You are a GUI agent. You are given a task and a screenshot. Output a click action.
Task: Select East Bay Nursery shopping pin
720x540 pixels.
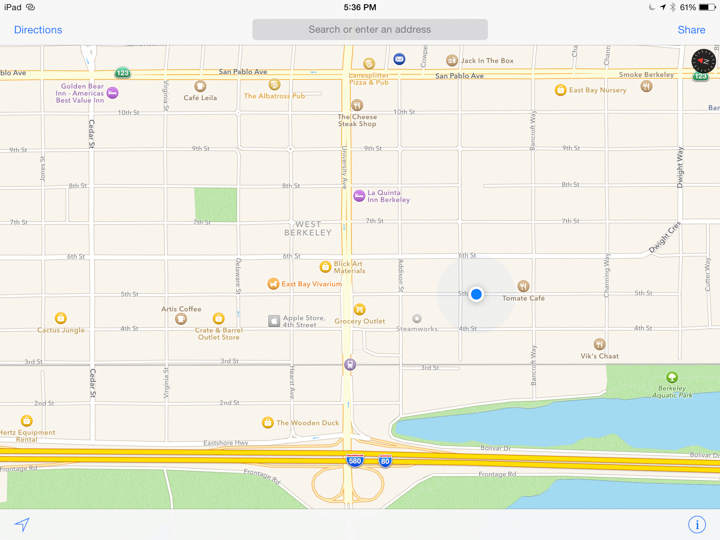click(560, 90)
